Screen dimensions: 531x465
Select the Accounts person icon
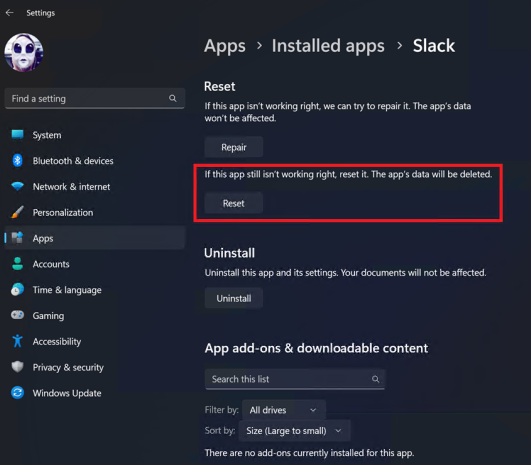pos(17,264)
